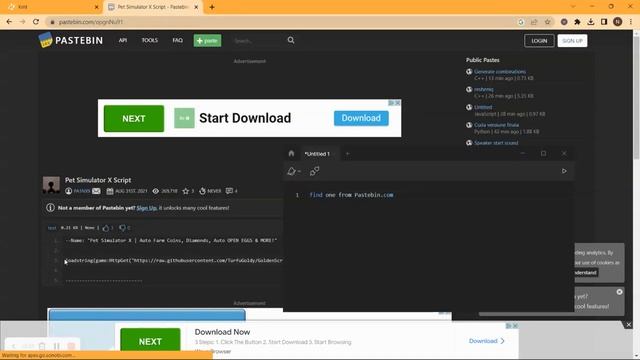This screenshot has height=360, width=640.
Task: Create a new paste with green paste button
Action: tap(207, 40)
